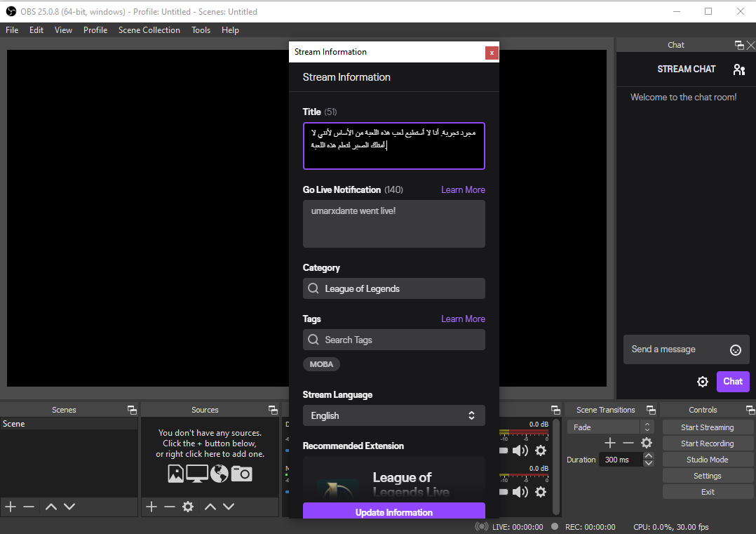Toggle Studio Mode
The image size is (756, 534).
pyautogui.click(x=707, y=460)
